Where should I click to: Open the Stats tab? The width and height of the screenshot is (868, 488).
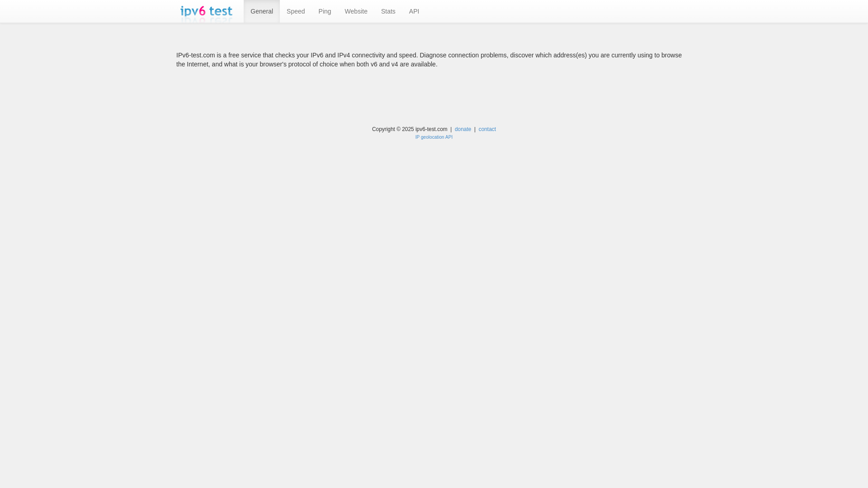(388, 11)
